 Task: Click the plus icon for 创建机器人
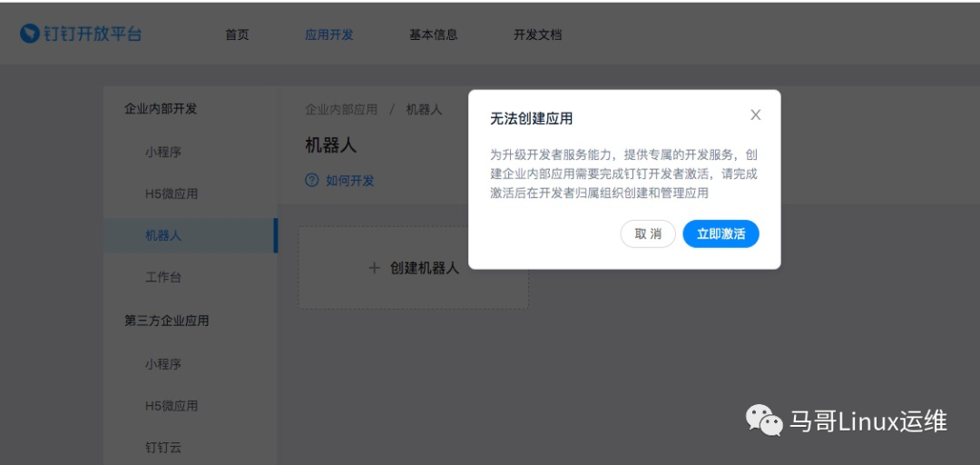tap(375, 269)
